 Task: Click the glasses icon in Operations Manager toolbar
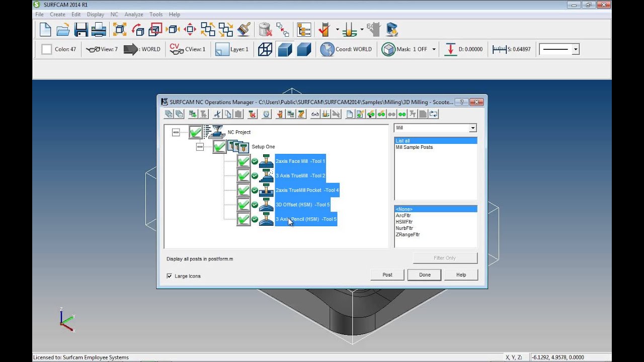coord(315,114)
